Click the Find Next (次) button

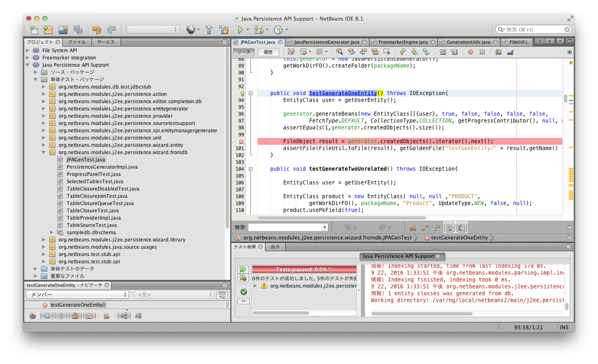click(385, 228)
